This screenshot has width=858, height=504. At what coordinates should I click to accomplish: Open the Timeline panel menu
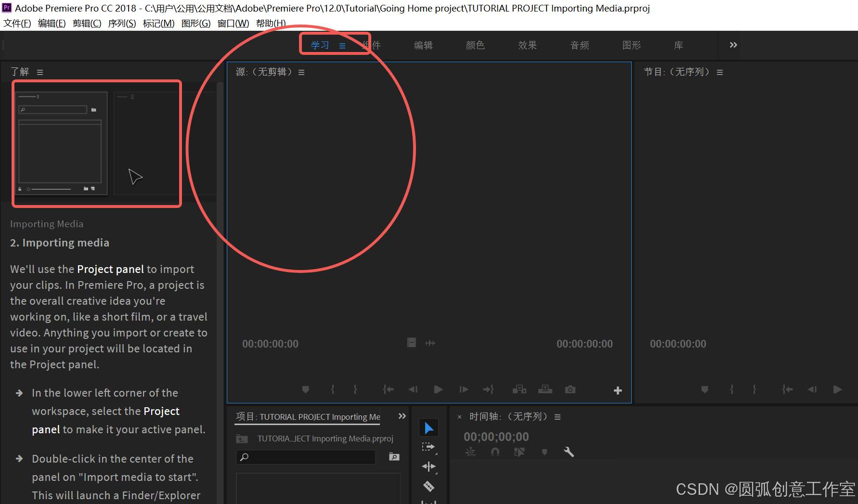click(x=558, y=417)
